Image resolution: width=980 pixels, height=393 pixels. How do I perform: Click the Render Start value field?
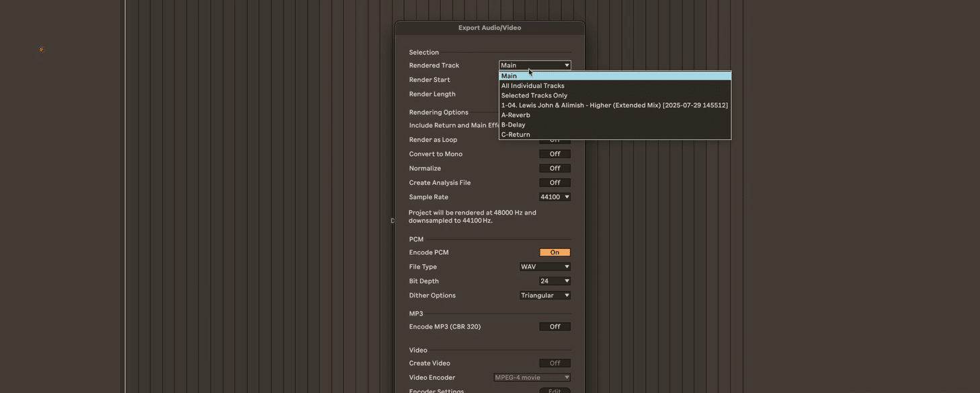tap(554, 79)
